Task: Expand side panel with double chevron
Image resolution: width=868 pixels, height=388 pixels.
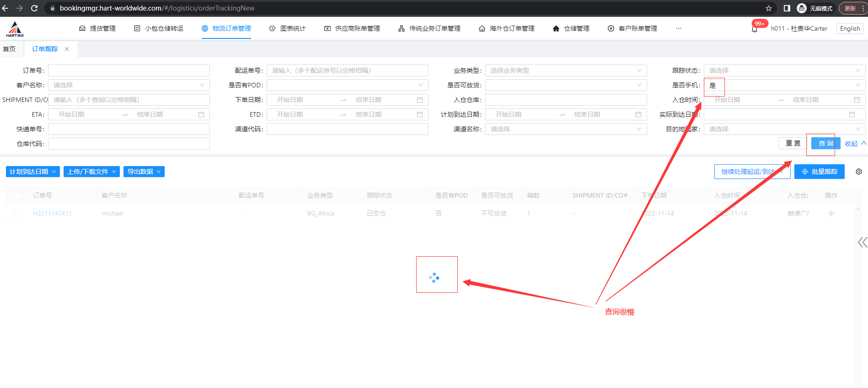Action: (862, 242)
